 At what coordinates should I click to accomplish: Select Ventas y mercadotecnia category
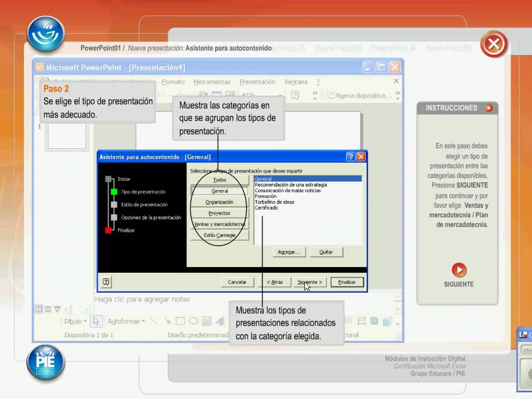point(219,224)
